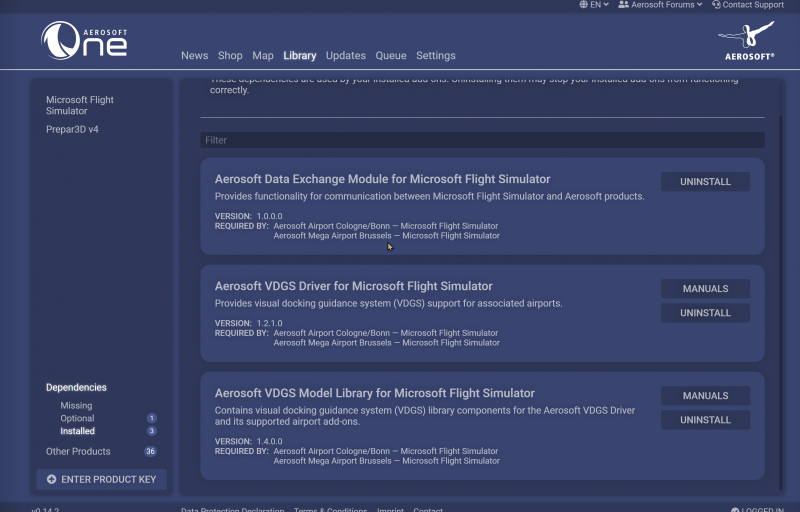The image size is (800, 512).
Task: Click the Contact Support link
Action: pos(747,5)
